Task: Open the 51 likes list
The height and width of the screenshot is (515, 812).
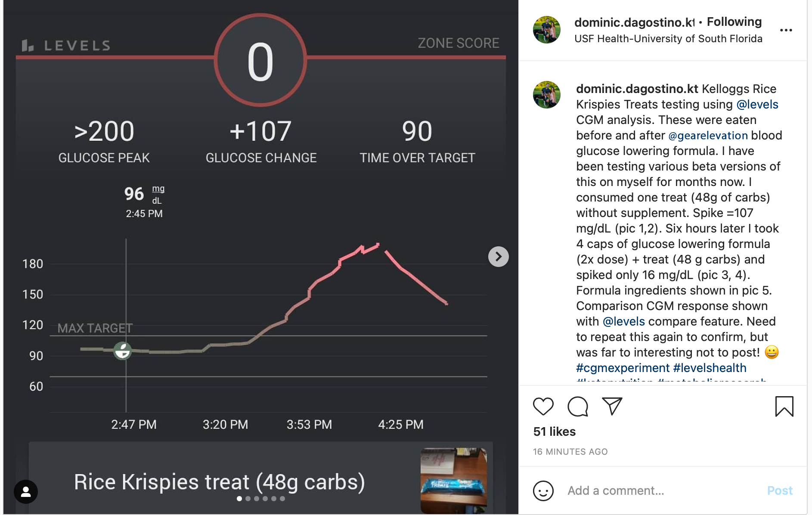Action: tap(554, 431)
